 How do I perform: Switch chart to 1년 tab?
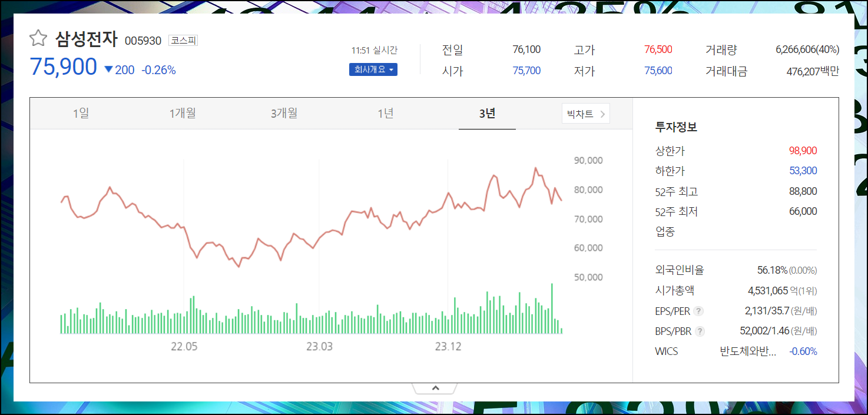coord(386,113)
